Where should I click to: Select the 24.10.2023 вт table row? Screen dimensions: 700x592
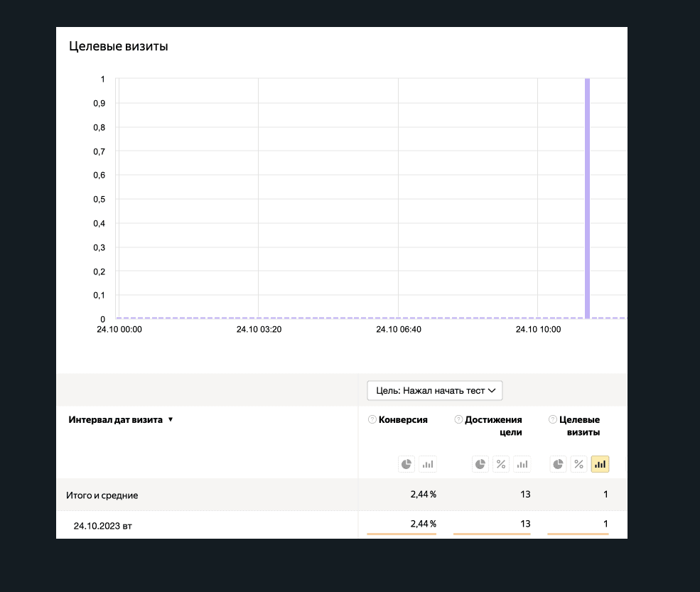click(103, 525)
